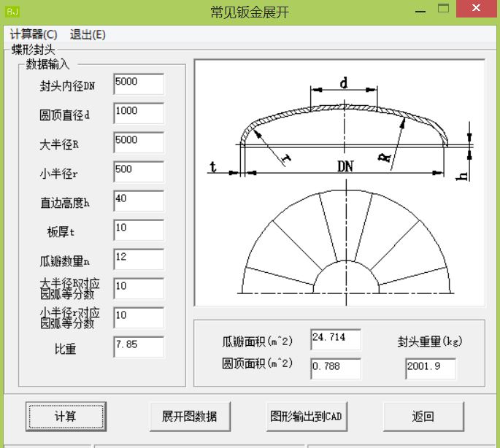Click the 瓜瓣面积 result field
500x448 pixels.
point(335,339)
